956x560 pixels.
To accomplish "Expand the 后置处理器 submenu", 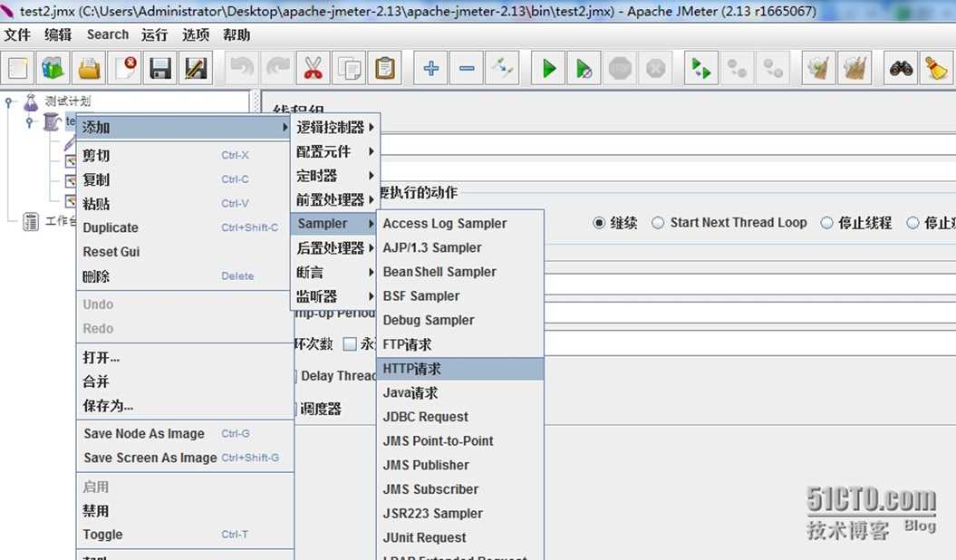I will (335, 248).
